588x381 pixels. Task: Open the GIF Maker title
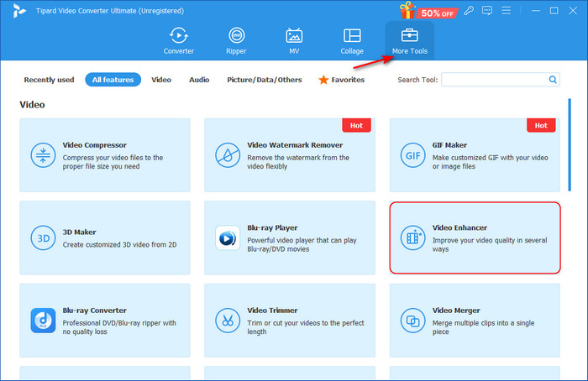tap(449, 145)
